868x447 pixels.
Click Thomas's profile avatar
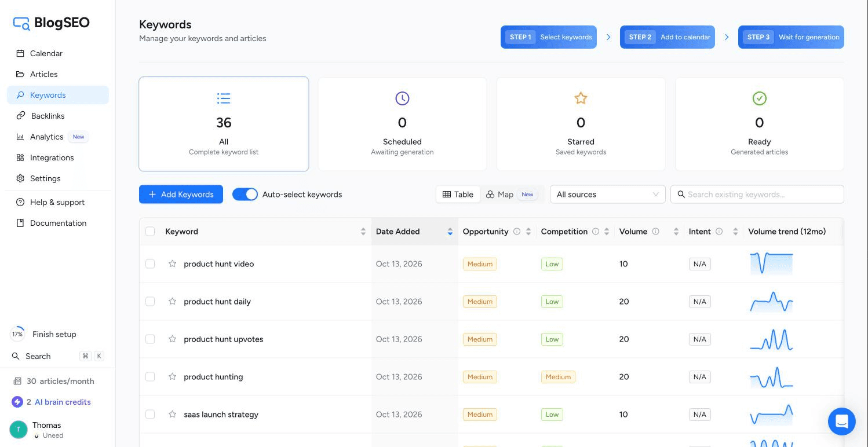[19, 430]
